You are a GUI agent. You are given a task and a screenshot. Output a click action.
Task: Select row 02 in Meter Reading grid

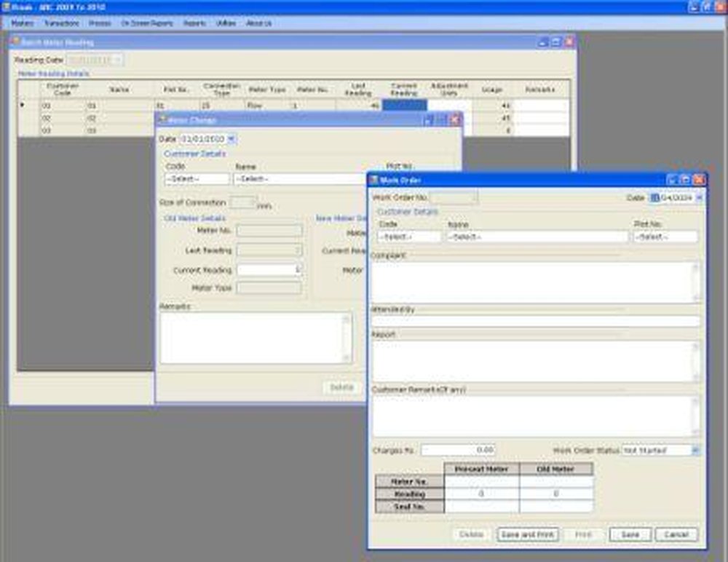[29, 118]
